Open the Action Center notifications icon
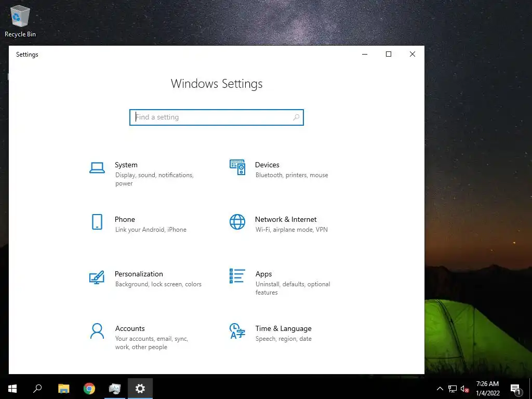The width and height of the screenshot is (532, 399). 516,389
